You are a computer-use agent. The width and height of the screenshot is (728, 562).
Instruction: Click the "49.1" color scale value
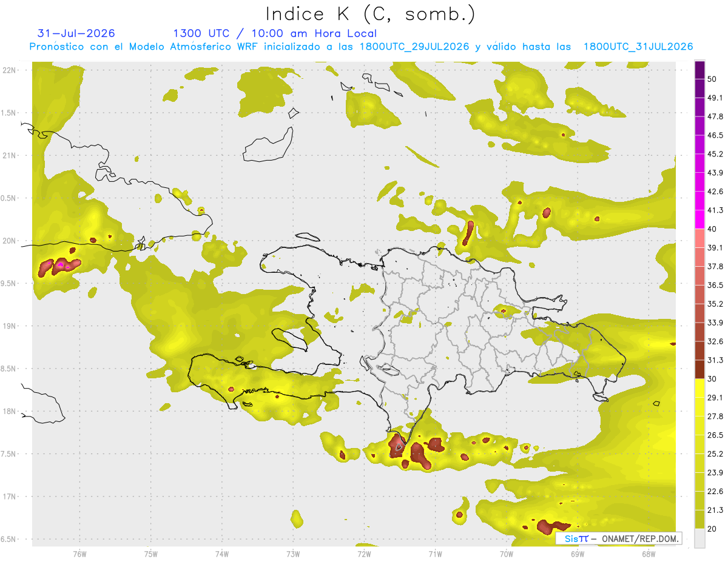(x=715, y=98)
